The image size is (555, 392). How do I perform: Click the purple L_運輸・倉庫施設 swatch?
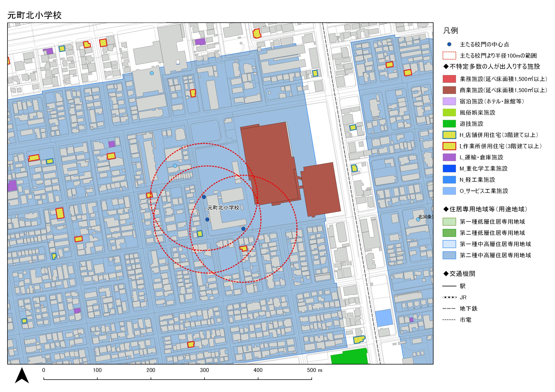coord(449,157)
